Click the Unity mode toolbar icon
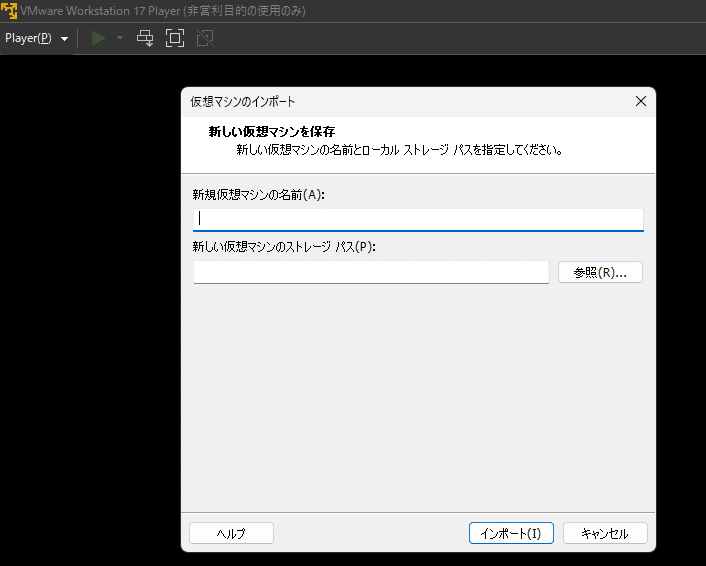This screenshot has width=706, height=566. pos(205,38)
